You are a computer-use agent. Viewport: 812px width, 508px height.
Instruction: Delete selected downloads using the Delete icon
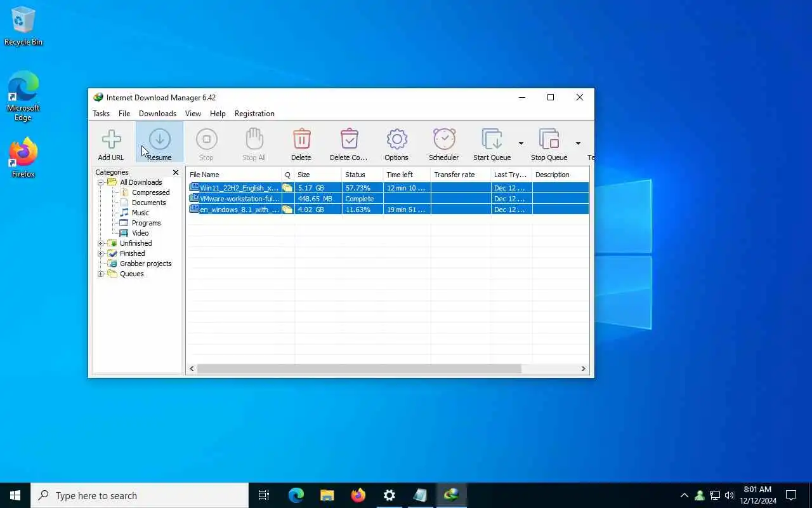point(301,140)
